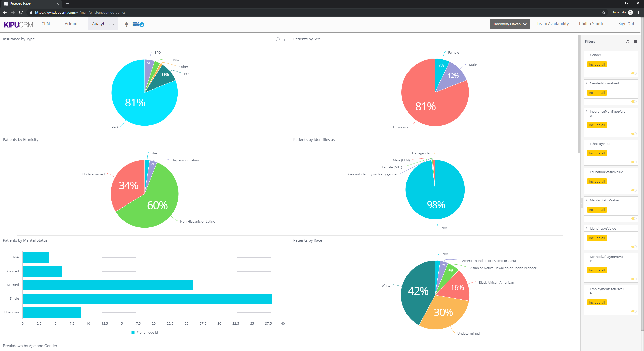Viewport: 644px width, 351px height.
Task: Bookmark this page with the star icon
Action: pos(603,12)
